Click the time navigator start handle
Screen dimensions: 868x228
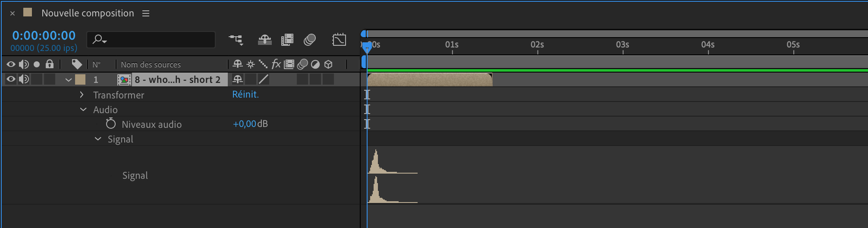tap(364, 34)
